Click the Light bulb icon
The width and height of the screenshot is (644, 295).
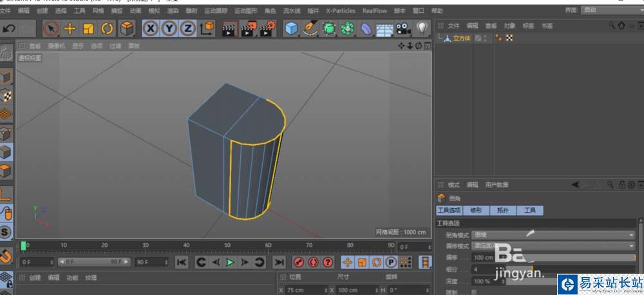422,28
